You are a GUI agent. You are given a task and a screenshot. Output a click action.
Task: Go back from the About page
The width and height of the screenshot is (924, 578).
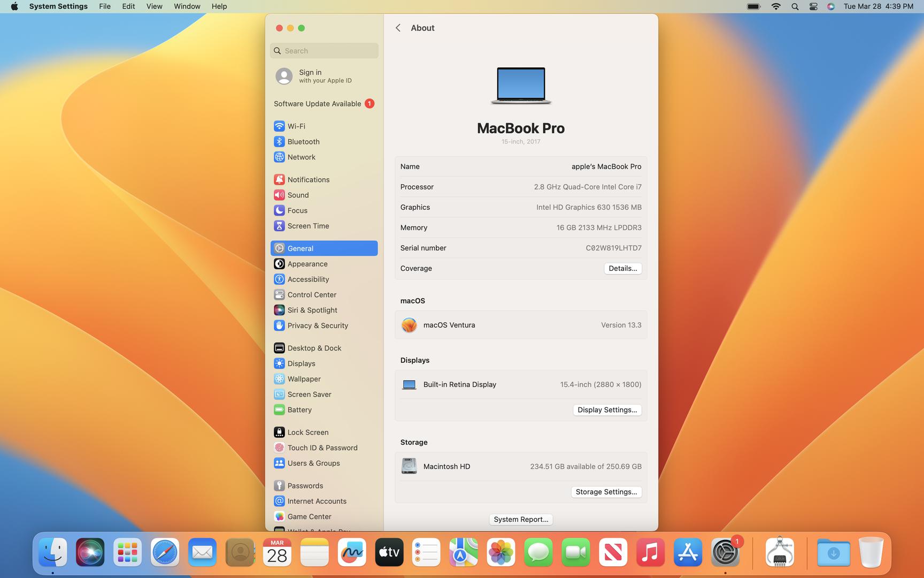coord(398,28)
